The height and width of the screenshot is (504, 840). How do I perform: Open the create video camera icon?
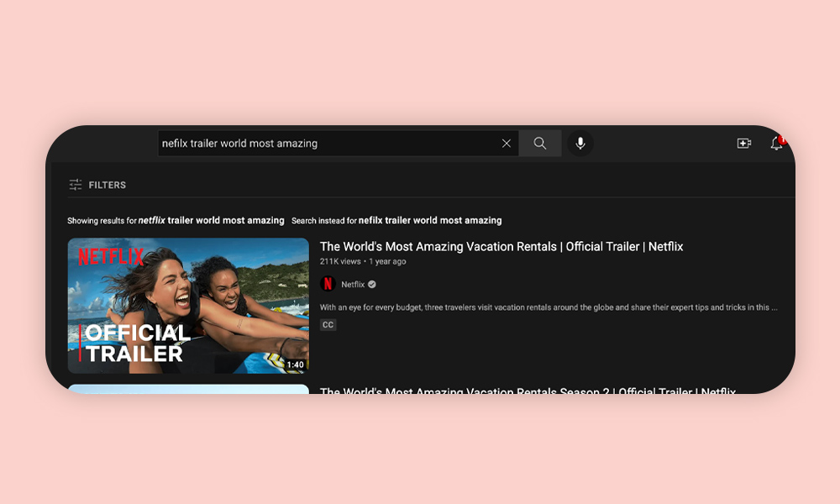tap(744, 144)
